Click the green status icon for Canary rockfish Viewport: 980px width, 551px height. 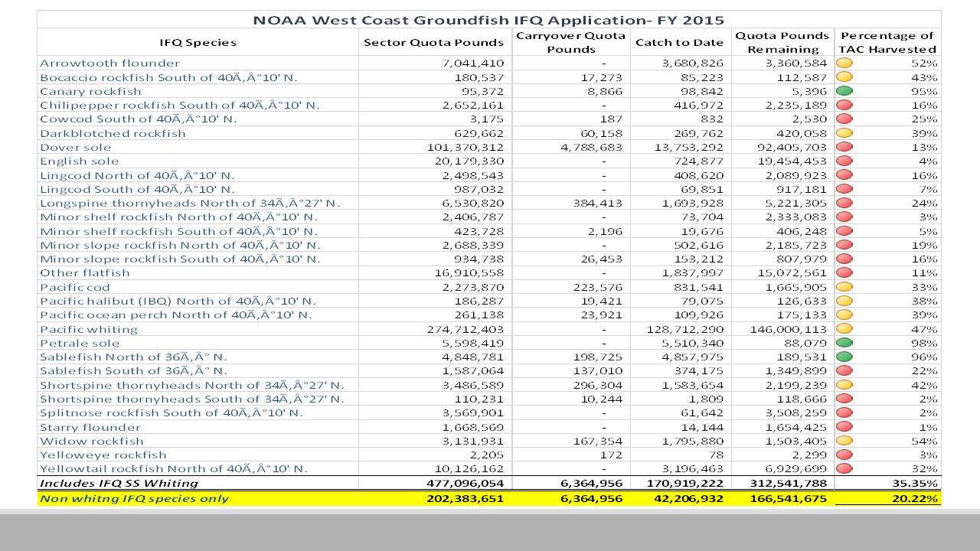pyautogui.click(x=845, y=91)
